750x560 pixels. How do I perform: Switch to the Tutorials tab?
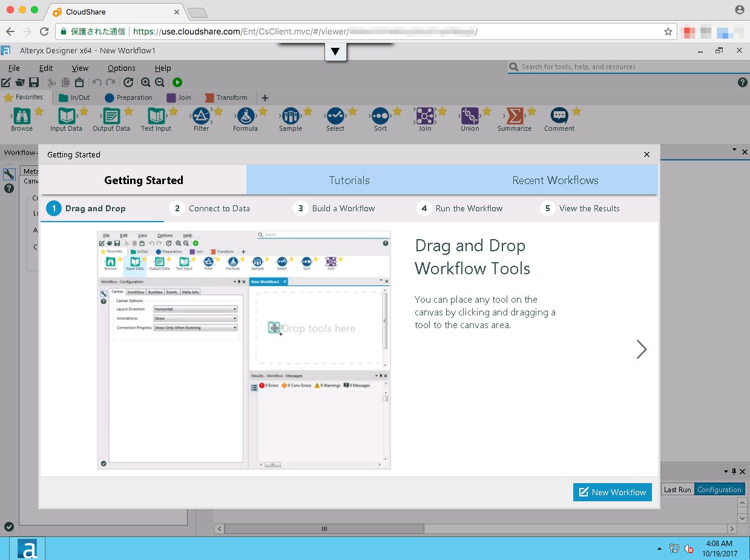[349, 180]
